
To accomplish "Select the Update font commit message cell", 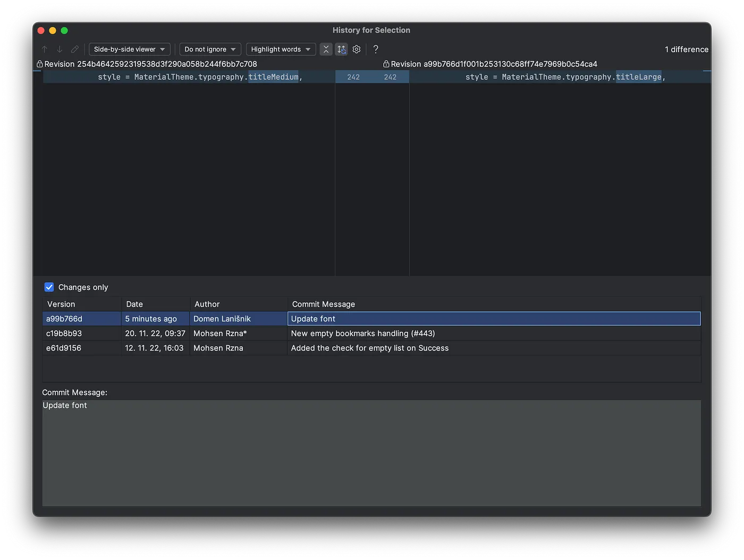I will click(x=493, y=319).
